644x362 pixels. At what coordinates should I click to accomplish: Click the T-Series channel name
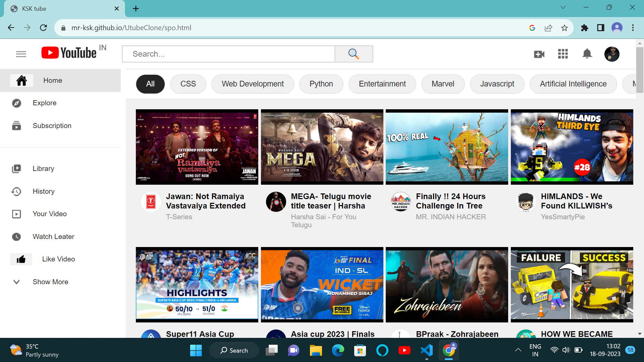point(179,217)
